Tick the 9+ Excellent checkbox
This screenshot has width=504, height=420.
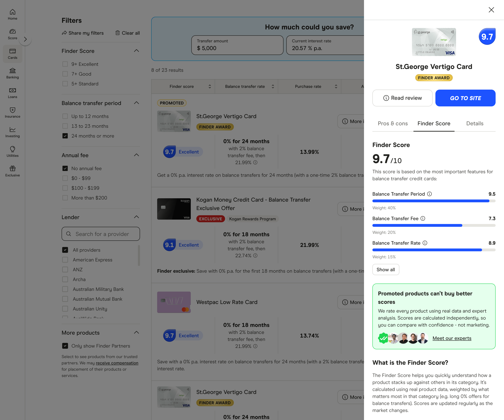coord(65,64)
